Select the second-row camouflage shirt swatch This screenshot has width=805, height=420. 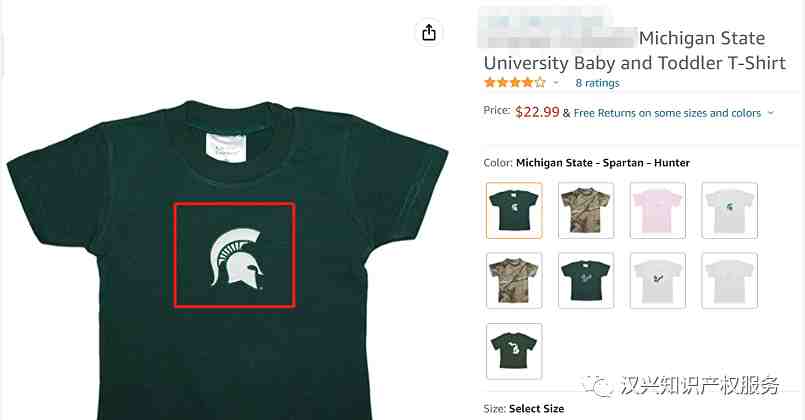point(514,280)
